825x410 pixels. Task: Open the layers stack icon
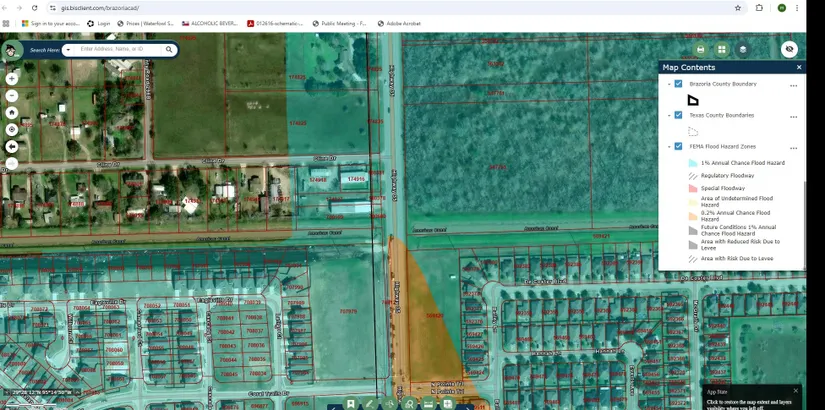(x=742, y=49)
